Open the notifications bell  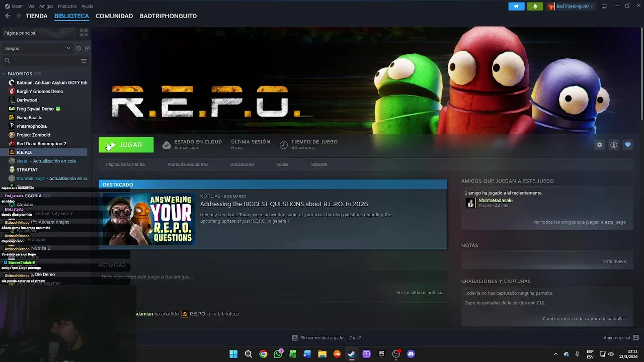(x=535, y=6)
